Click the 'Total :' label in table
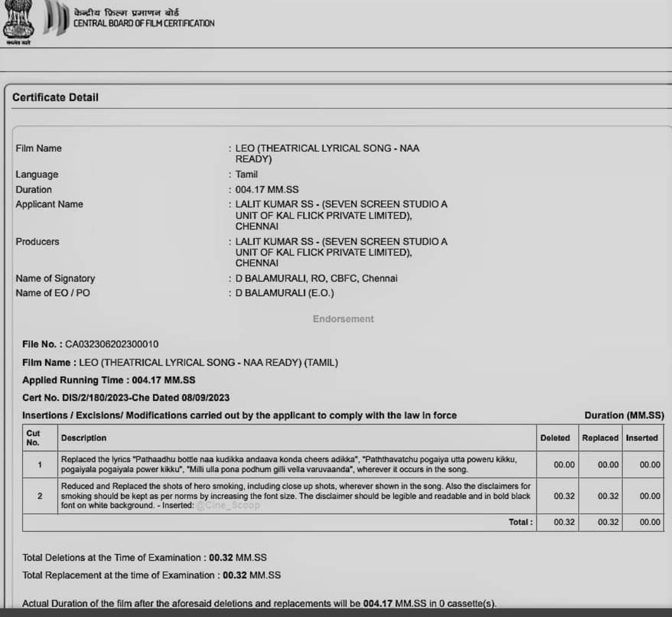This screenshot has width=672, height=617. (x=521, y=523)
